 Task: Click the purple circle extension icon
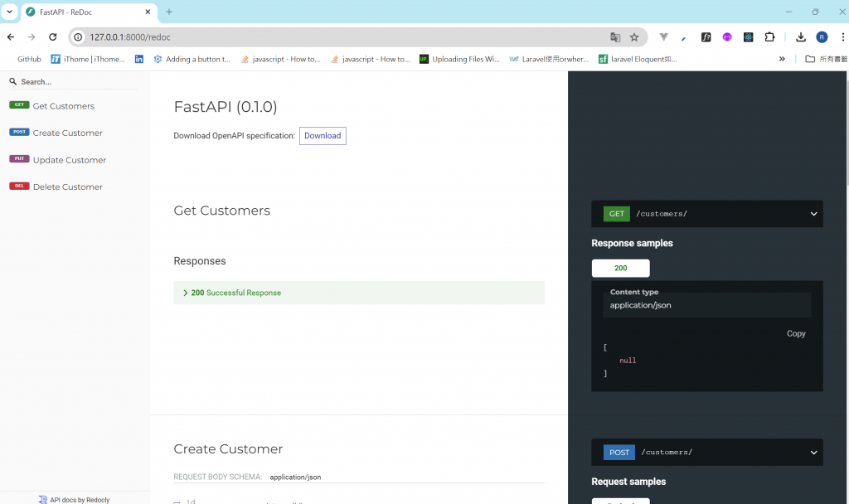[x=727, y=36]
